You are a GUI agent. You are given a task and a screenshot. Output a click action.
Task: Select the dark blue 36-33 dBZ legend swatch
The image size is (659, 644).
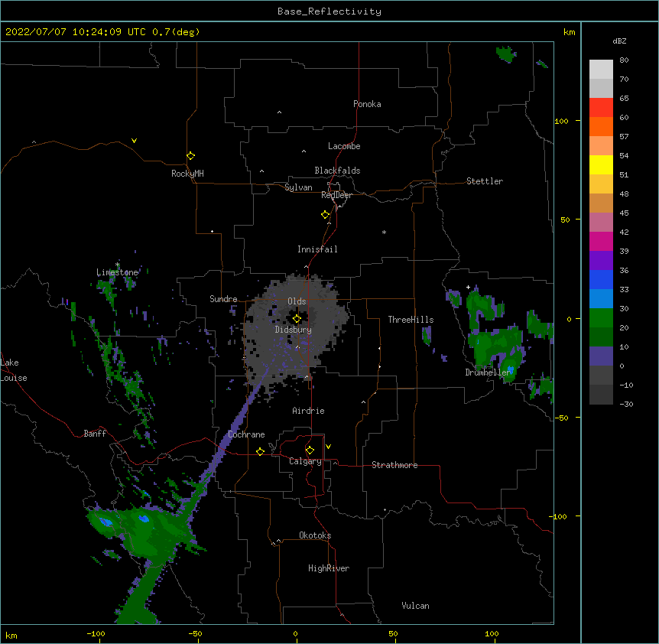(601, 279)
